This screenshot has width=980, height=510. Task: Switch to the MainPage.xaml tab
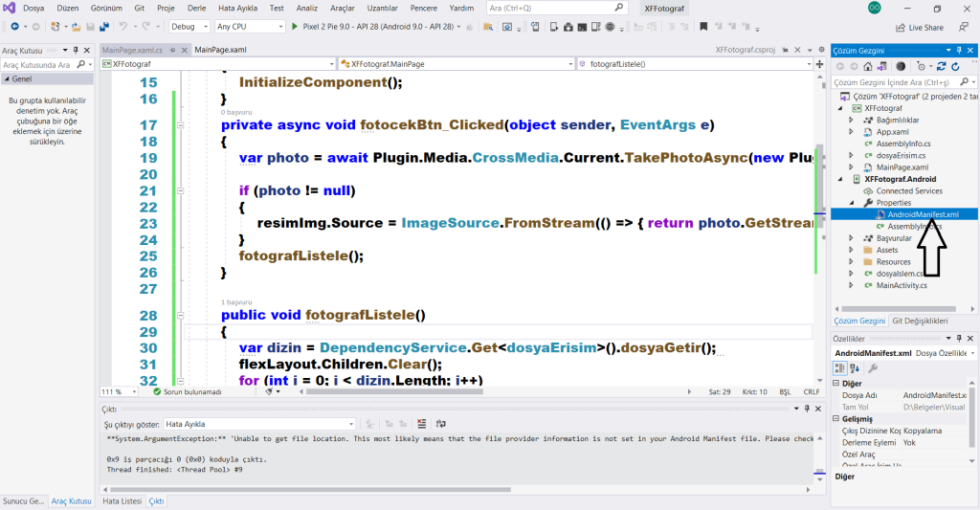tap(221, 49)
